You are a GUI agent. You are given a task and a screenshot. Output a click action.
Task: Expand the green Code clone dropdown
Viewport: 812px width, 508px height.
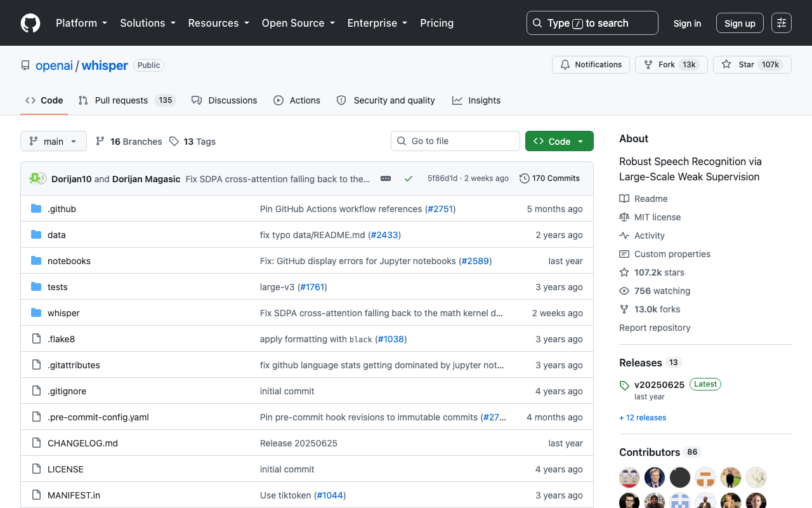click(560, 141)
